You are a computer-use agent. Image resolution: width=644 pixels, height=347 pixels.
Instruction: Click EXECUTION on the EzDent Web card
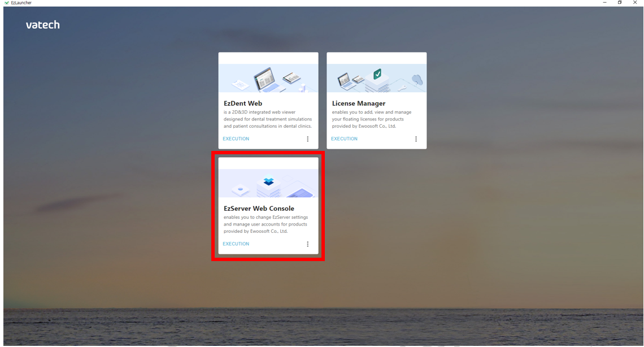point(236,139)
